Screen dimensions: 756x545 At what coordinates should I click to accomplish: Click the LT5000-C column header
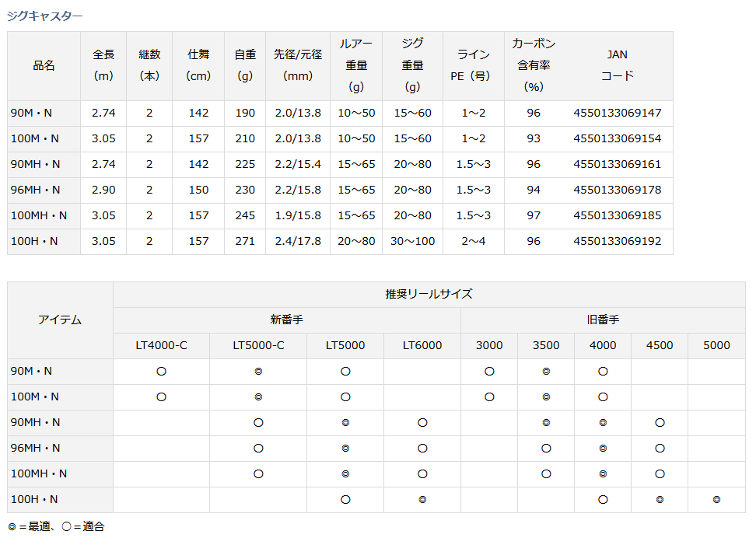(258, 345)
